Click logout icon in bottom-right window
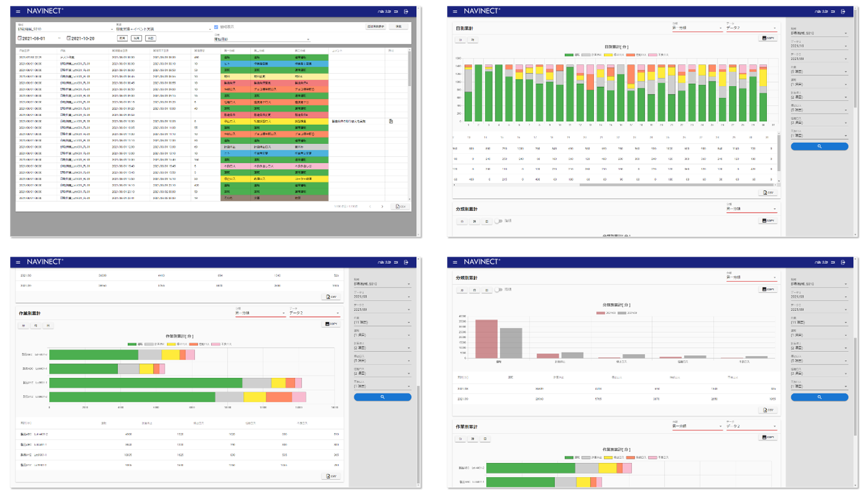This screenshot has height=498, width=868. pyautogui.click(x=843, y=262)
